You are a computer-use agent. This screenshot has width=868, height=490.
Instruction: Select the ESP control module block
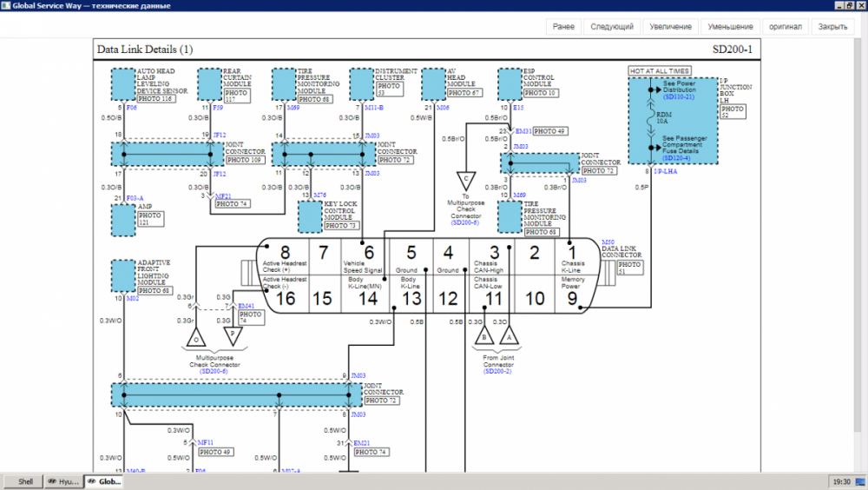[x=509, y=83]
